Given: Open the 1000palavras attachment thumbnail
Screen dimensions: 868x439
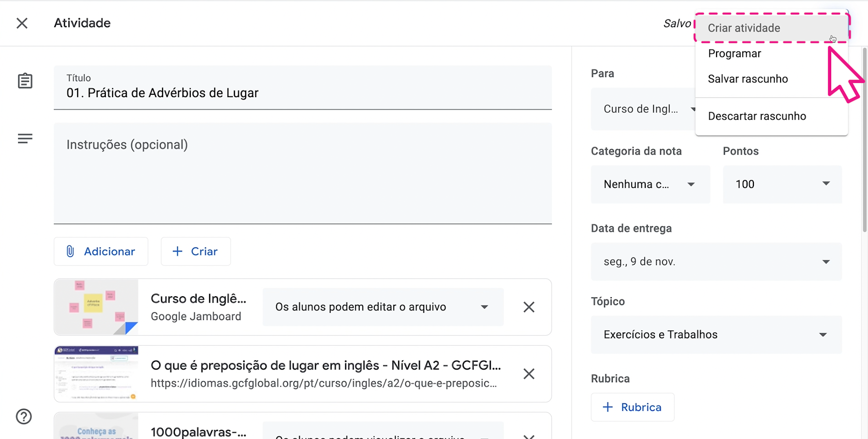Looking at the screenshot, I should (x=97, y=426).
